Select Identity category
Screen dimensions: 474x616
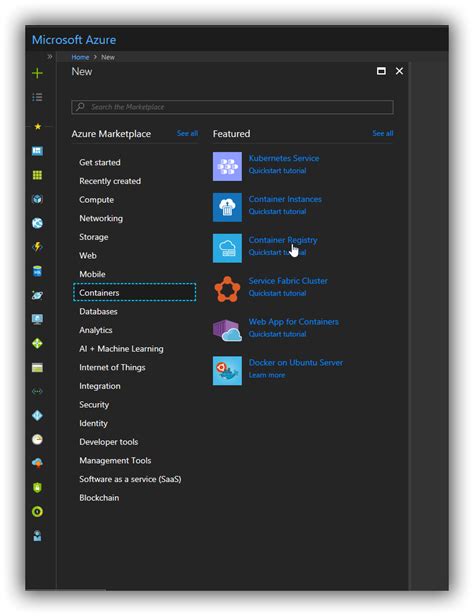(x=93, y=424)
